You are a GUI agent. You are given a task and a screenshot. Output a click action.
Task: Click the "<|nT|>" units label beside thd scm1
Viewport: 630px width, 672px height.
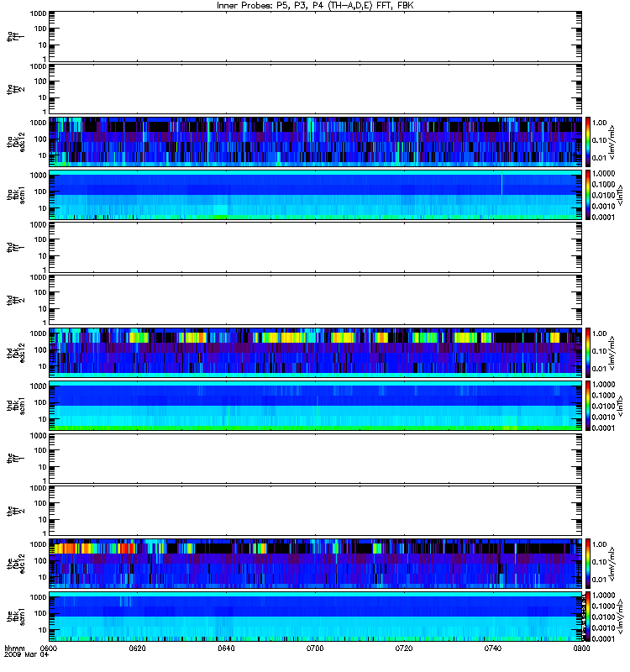click(x=620, y=406)
